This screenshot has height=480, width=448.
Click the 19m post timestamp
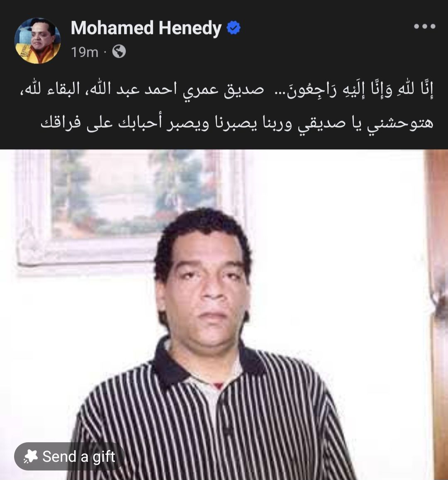pos(85,52)
